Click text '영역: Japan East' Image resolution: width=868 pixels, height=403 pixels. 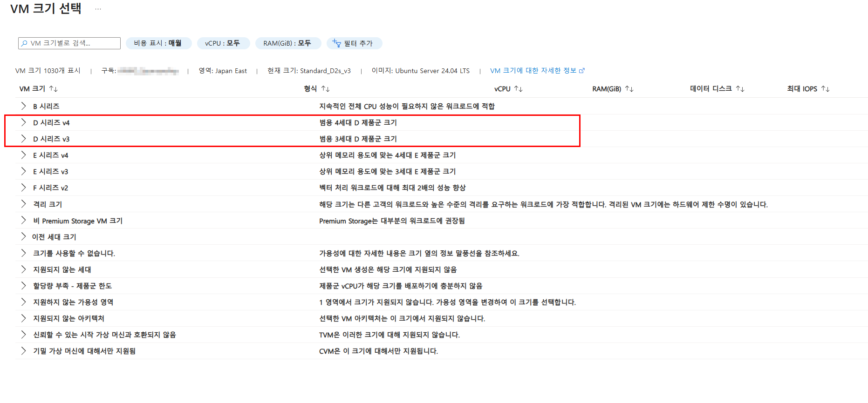point(223,71)
